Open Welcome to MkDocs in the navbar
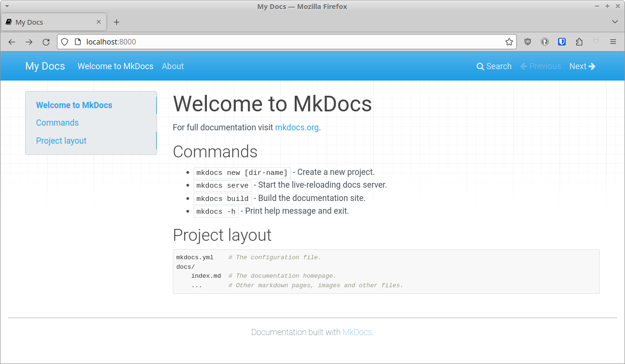The width and height of the screenshot is (625, 364). (115, 66)
